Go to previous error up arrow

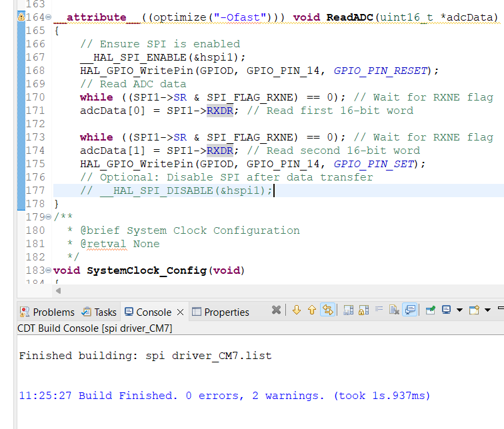point(312,310)
